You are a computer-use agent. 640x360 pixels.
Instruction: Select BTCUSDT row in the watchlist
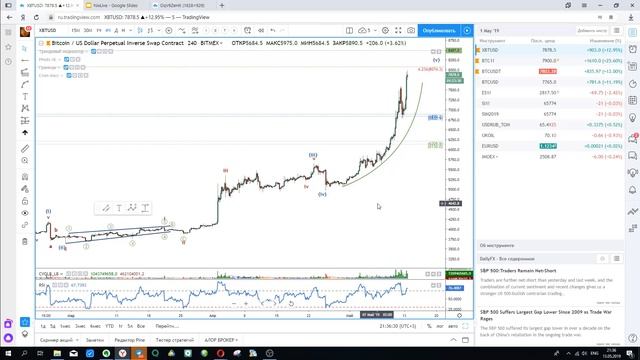coord(549,71)
